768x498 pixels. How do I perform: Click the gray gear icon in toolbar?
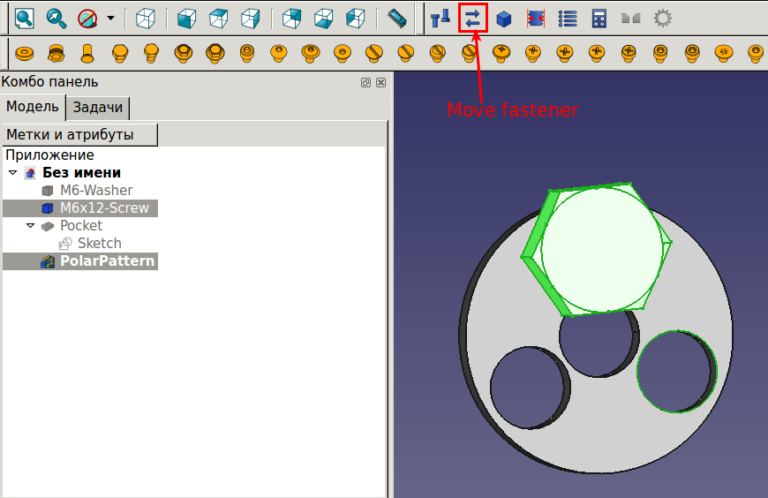coord(663,19)
